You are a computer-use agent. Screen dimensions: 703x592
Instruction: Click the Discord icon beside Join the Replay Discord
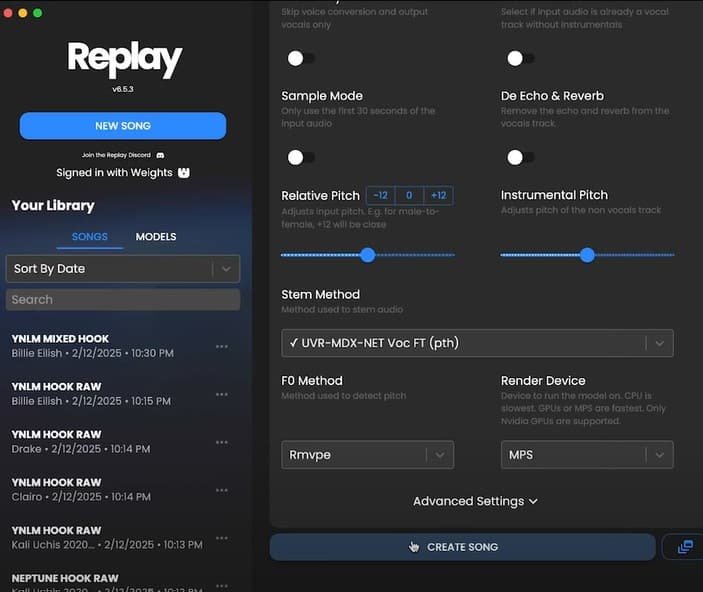160,155
